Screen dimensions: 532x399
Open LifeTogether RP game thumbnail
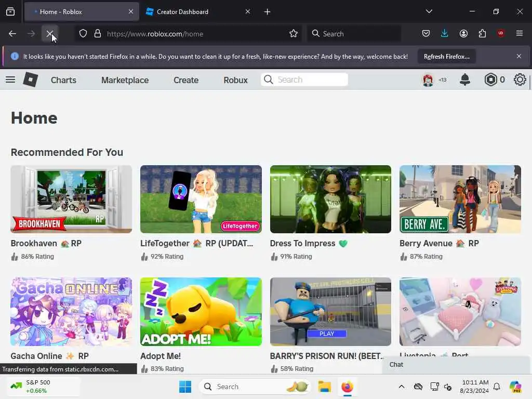pos(201,199)
